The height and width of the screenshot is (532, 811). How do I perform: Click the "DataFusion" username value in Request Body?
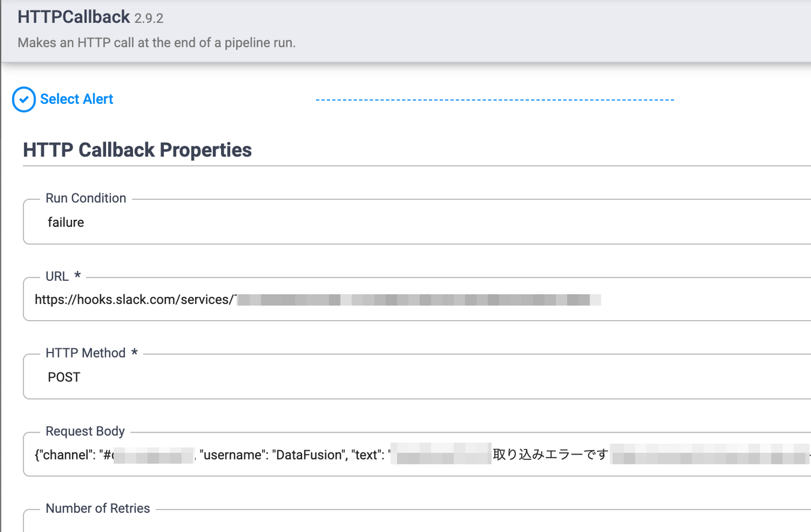click(308, 455)
